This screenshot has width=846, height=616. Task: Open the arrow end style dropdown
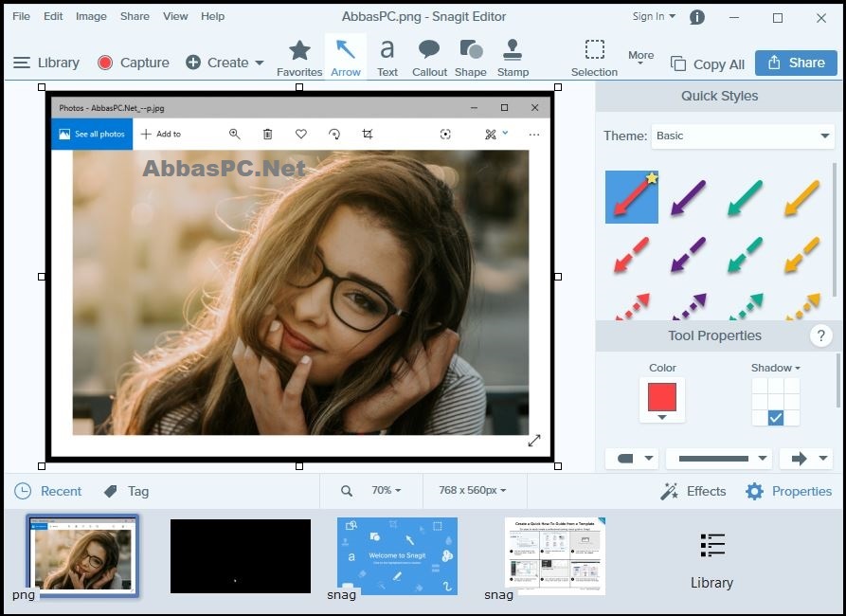click(x=806, y=459)
